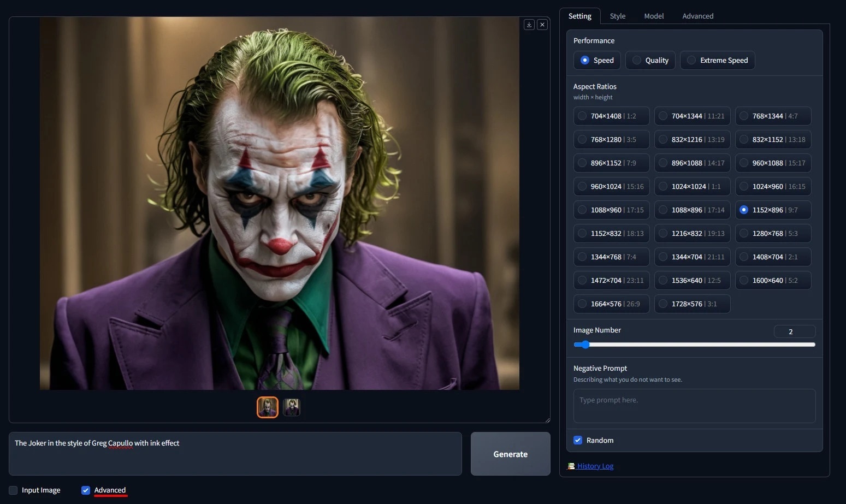
Task: Click the Generate button
Action: (510, 454)
